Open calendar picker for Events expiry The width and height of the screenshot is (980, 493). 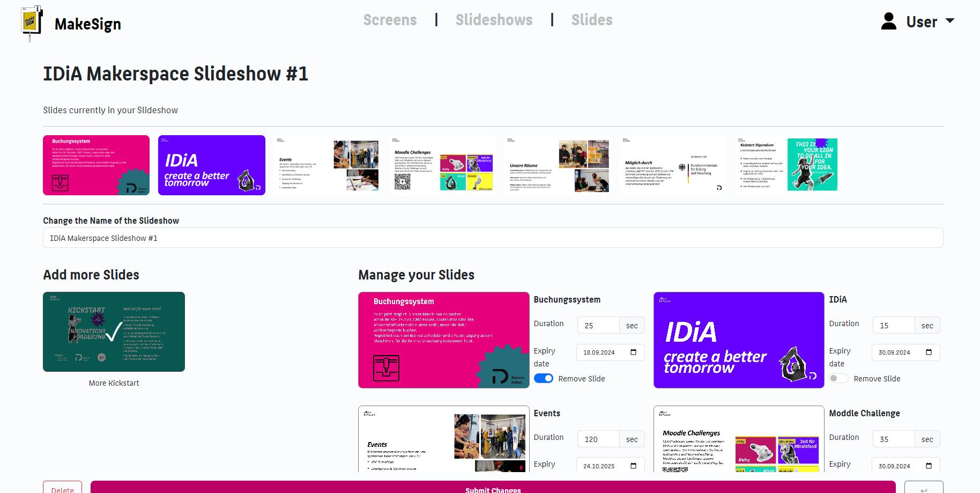pos(634,466)
